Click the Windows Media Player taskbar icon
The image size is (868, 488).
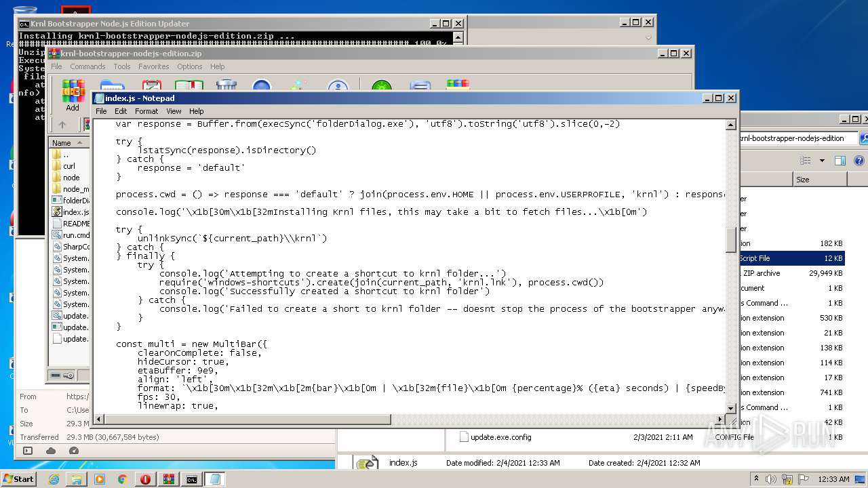pos(100,479)
